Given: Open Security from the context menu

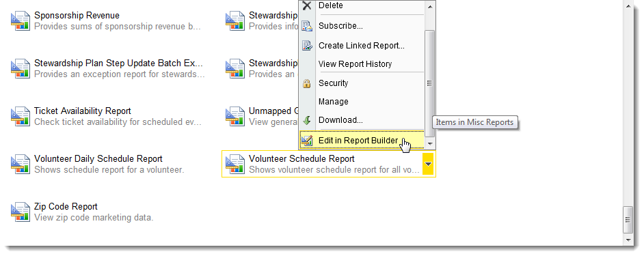Looking at the screenshot, I should (x=333, y=83).
